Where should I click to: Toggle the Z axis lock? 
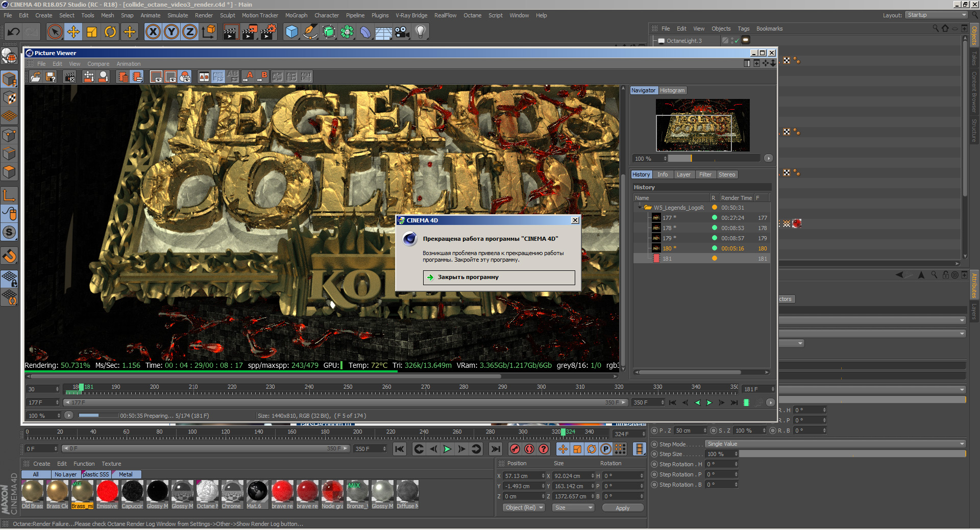pyautogui.click(x=190, y=32)
